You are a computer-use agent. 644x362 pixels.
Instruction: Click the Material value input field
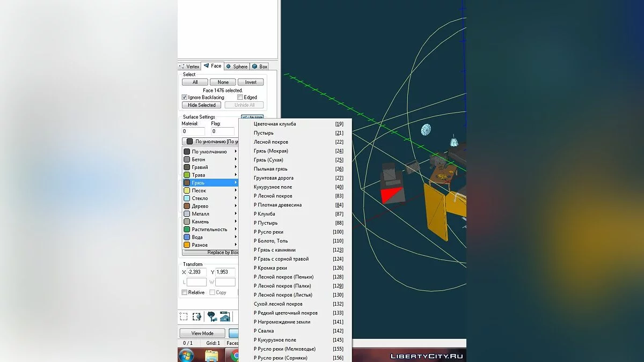193,131
